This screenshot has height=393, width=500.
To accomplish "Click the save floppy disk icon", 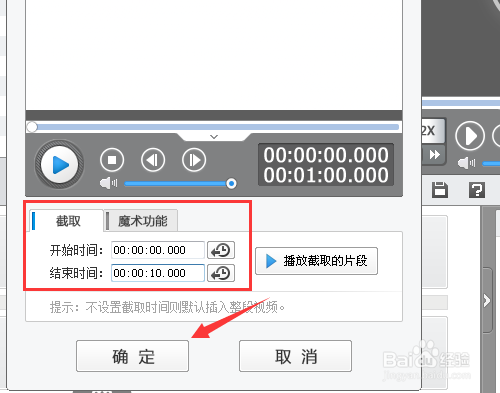I will [440, 190].
